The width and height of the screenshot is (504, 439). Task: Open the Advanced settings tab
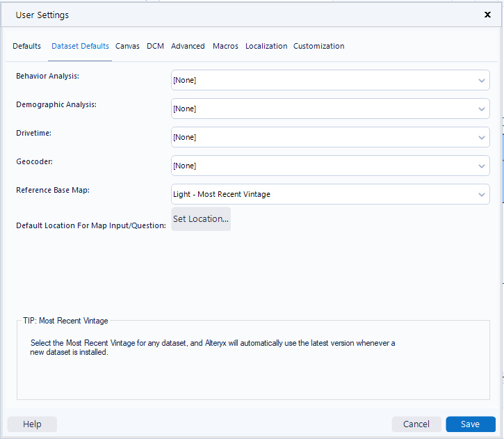point(188,47)
